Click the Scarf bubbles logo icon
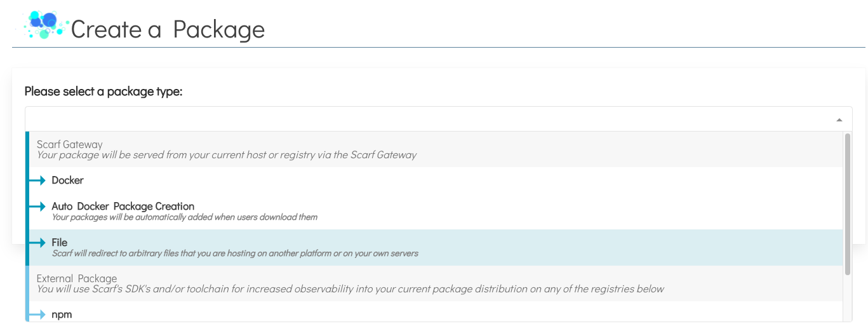Screen dimensions: 868x333 pyautogui.click(x=43, y=25)
